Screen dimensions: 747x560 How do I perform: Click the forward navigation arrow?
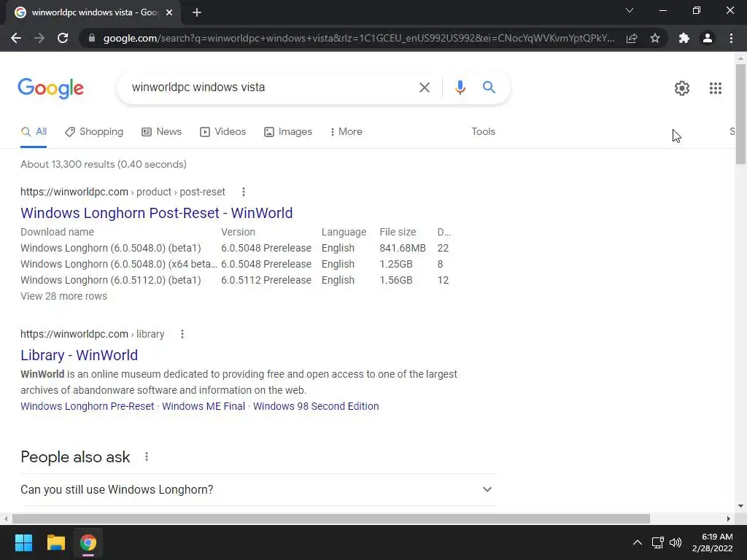pos(39,38)
